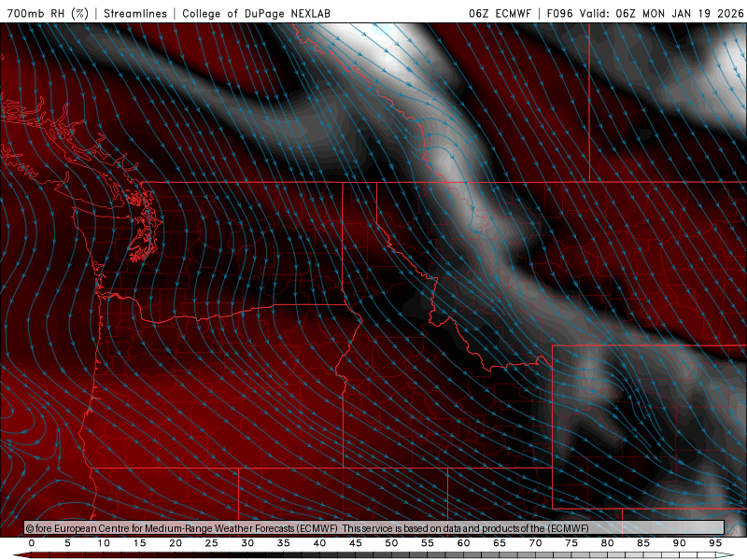This screenshot has height=560, width=747.
Task: Click the 35 tick on RH scale
Action: tap(284, 543)
